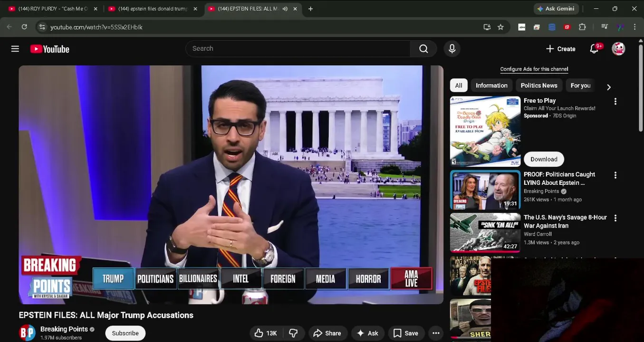Bookmark this page with the star icon
The height and width of the screenshot is (342, 644).
[x=500, y=27]
